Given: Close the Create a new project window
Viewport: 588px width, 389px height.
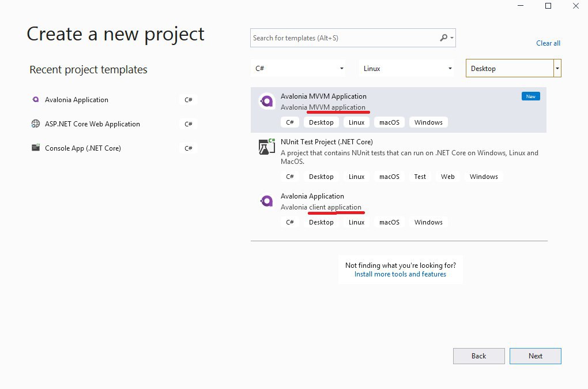Looking at the screenshot, I should [x=576, y=6].
